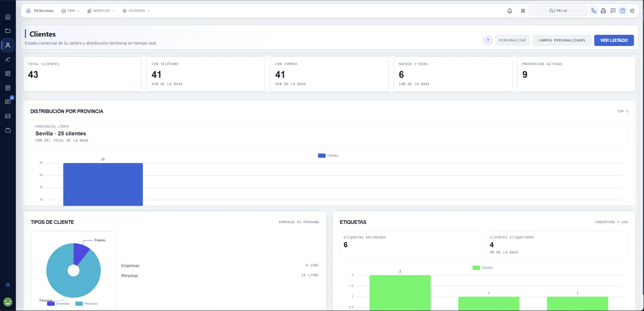
Task: Click the workflow nodes icon in the top bar
Action: pyautogui.click(x=594, y=11)
